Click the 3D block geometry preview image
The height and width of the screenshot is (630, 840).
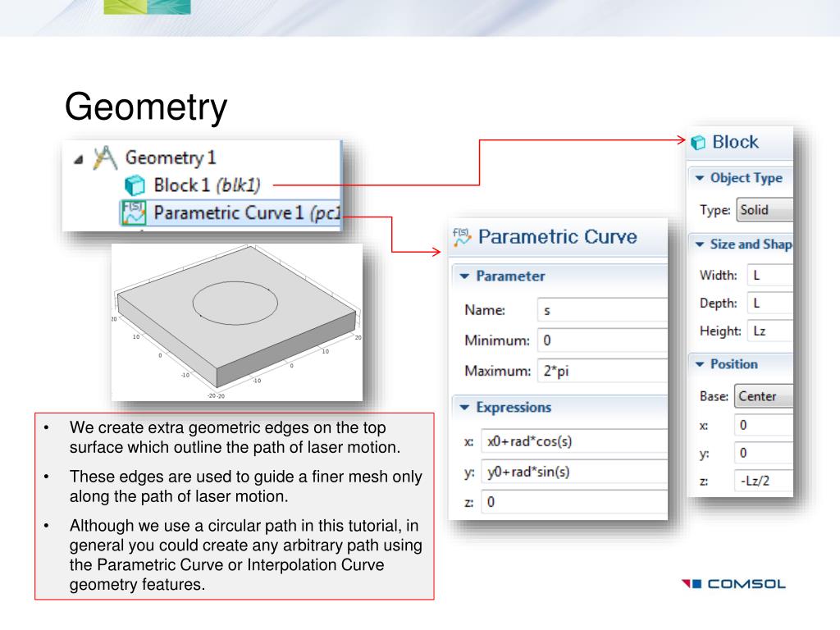[x=237, y=322]
